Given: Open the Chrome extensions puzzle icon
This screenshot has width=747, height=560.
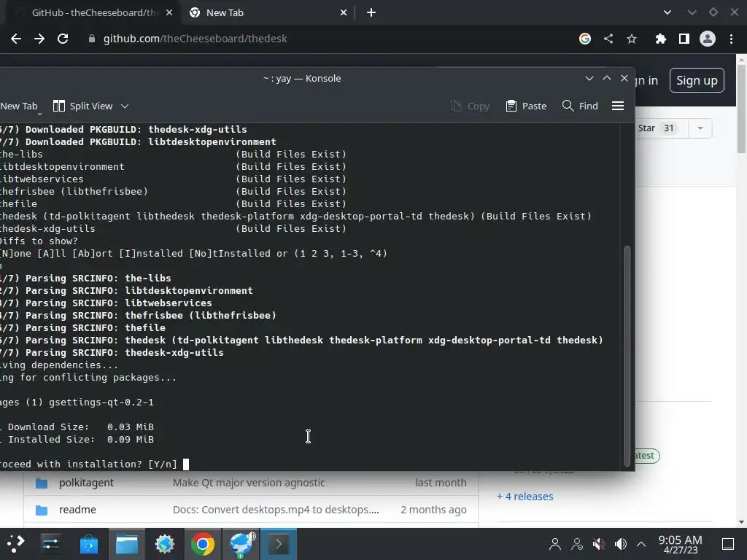Looking at the screenshot, I should (660, 39).
